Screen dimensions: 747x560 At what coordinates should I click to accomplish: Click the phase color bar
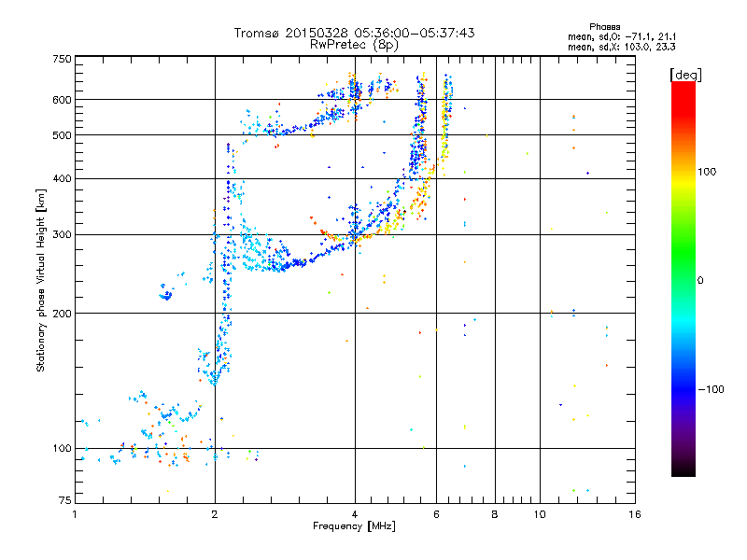(684, 278)
